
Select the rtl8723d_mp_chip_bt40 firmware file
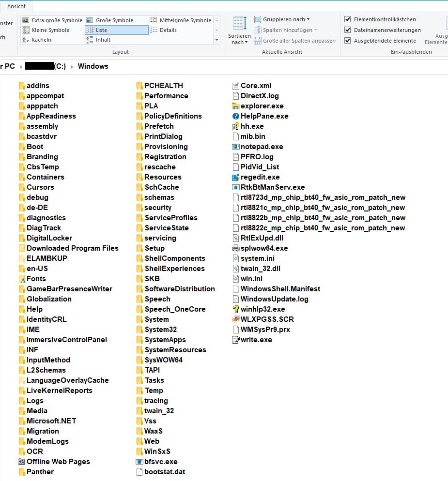point(319,197)
